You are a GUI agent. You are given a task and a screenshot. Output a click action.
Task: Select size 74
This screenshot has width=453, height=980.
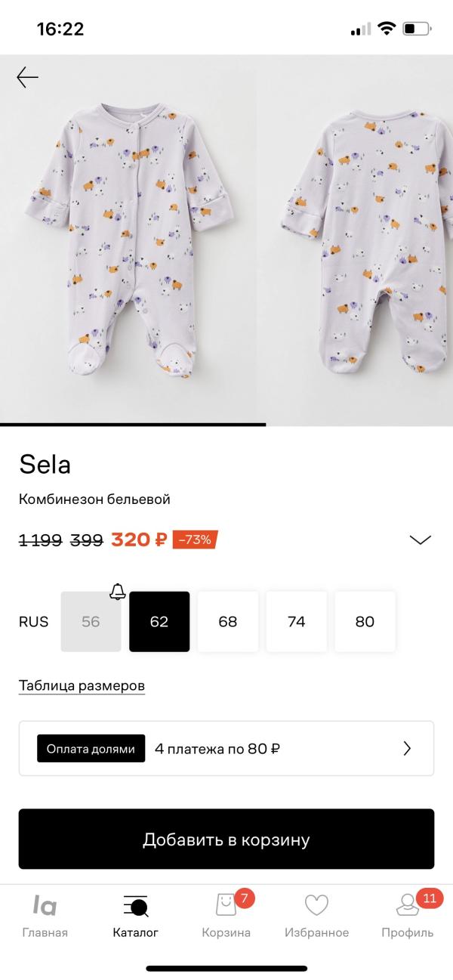pyautogui.click(x=297, y=622)
